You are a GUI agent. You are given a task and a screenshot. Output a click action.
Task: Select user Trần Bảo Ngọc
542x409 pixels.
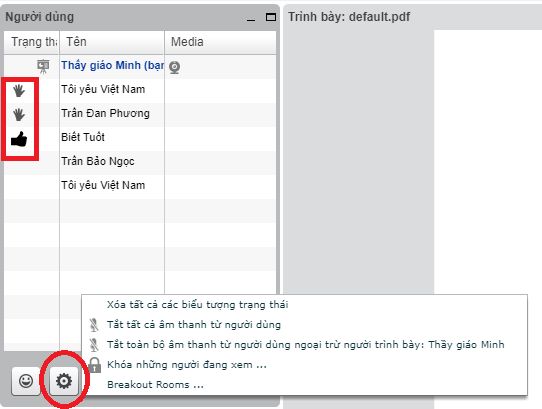[x=98, y=161]
